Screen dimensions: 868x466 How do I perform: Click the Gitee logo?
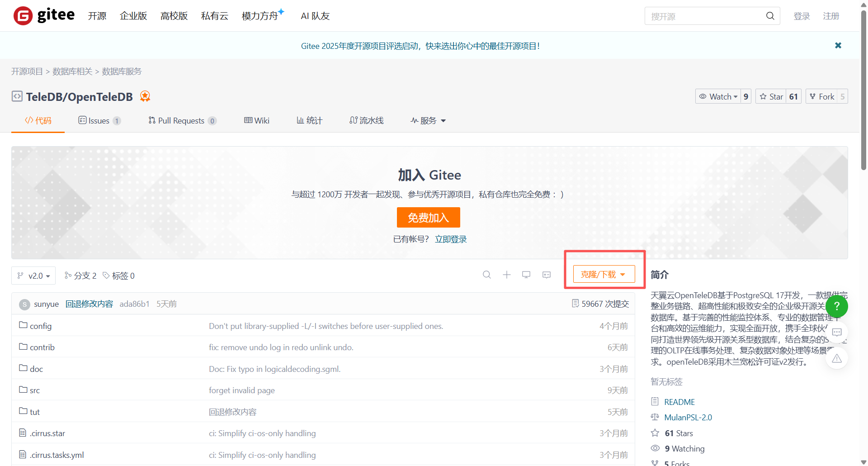[x=44, y=16]
